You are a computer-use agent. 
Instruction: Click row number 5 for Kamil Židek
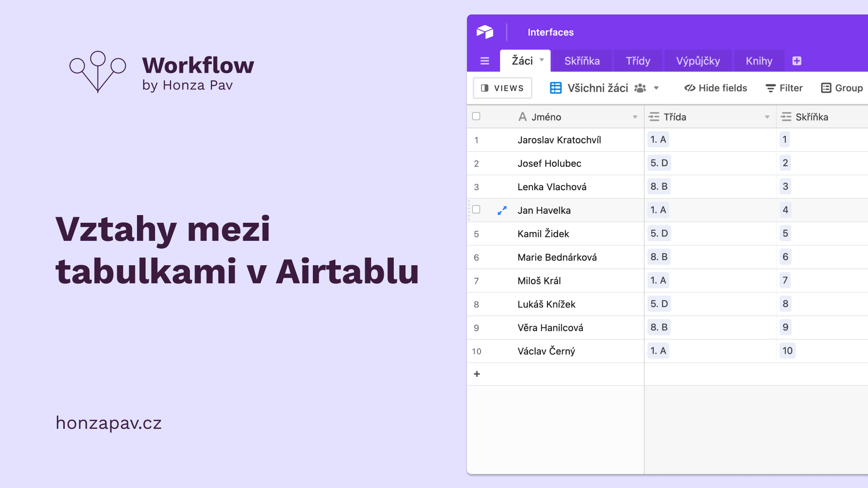476,234
